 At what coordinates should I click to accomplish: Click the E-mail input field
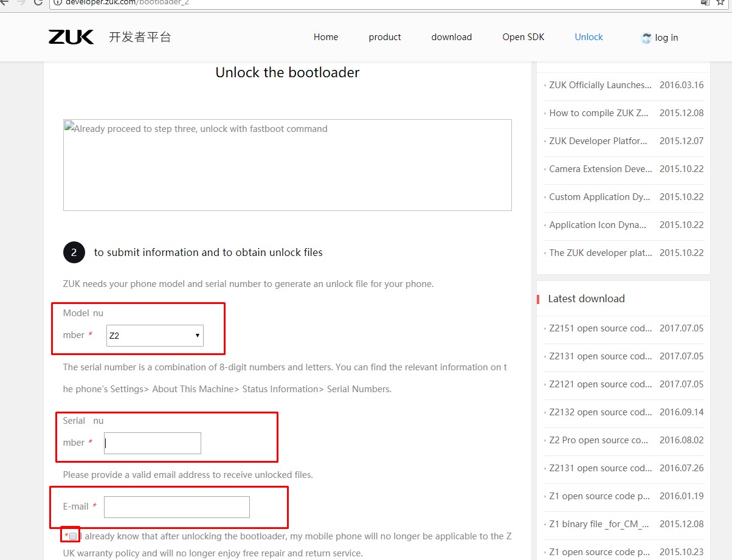[177, 507]
